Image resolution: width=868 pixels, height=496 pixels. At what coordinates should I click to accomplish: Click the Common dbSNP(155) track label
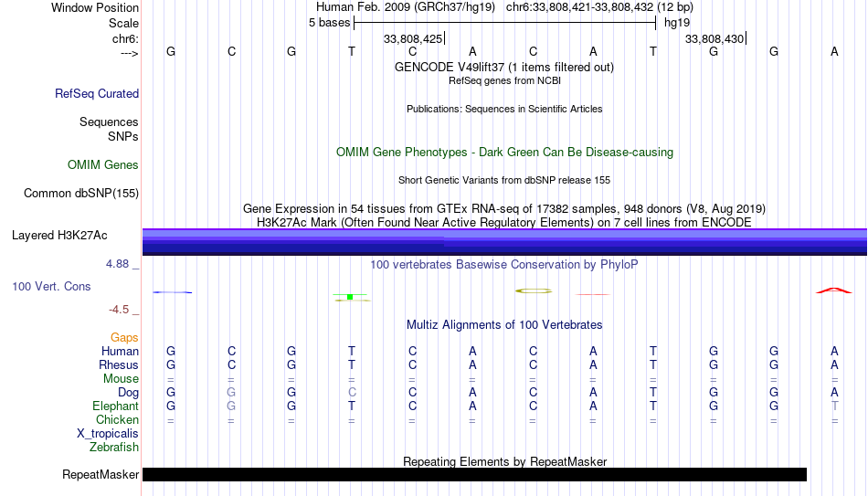click(81, 194)
